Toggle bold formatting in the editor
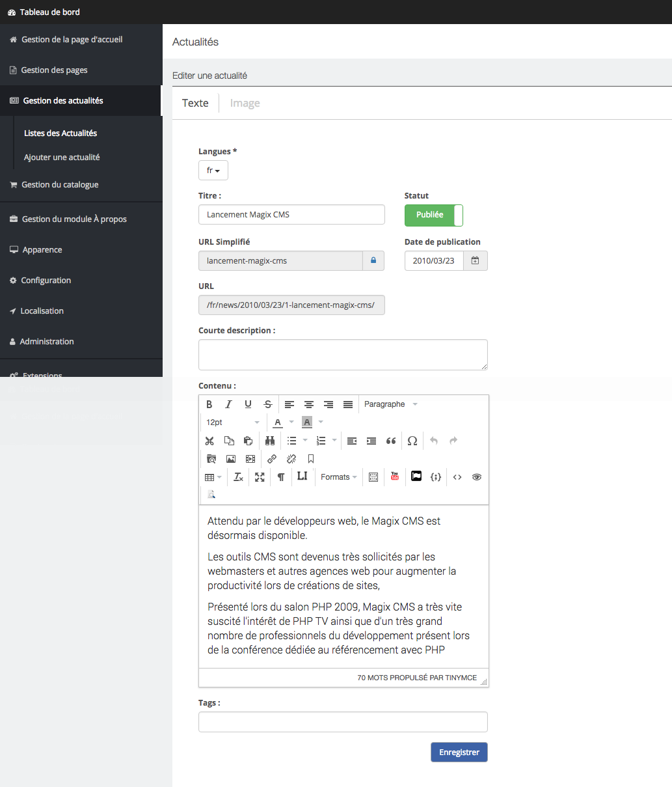Screen dimensions: 672x787 coord(209,404)
